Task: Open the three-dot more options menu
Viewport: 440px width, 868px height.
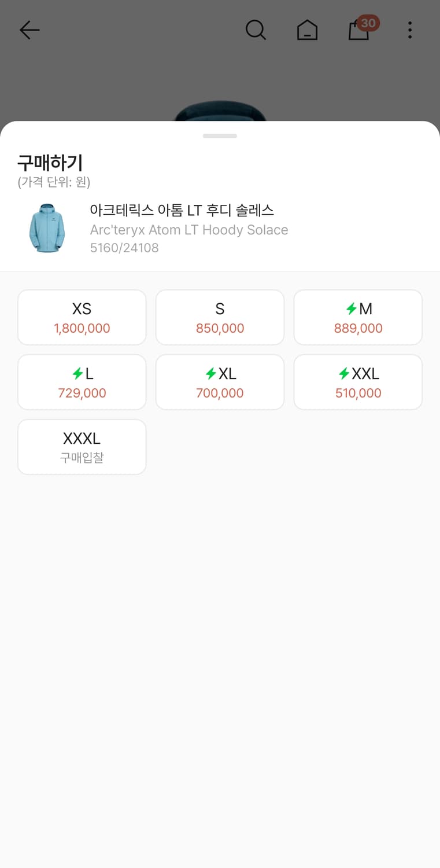Action: click(409, 30)
